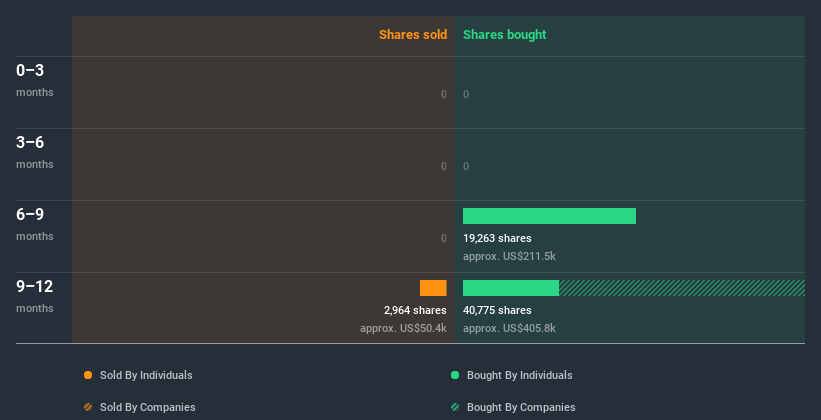Click the shares bought 0 in 0–3 months row
Viewport: 821px width, 420px height.
click(x=466, y=94)
